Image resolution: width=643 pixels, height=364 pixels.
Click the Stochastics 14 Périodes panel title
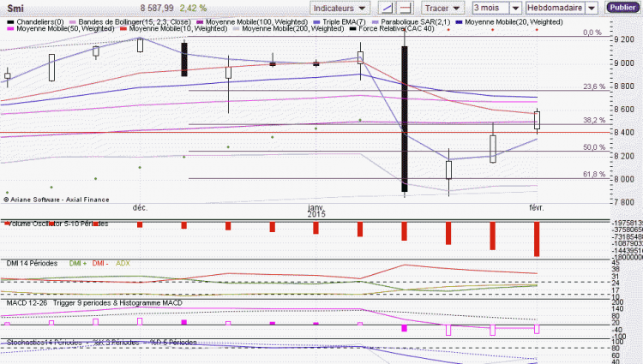102,343
